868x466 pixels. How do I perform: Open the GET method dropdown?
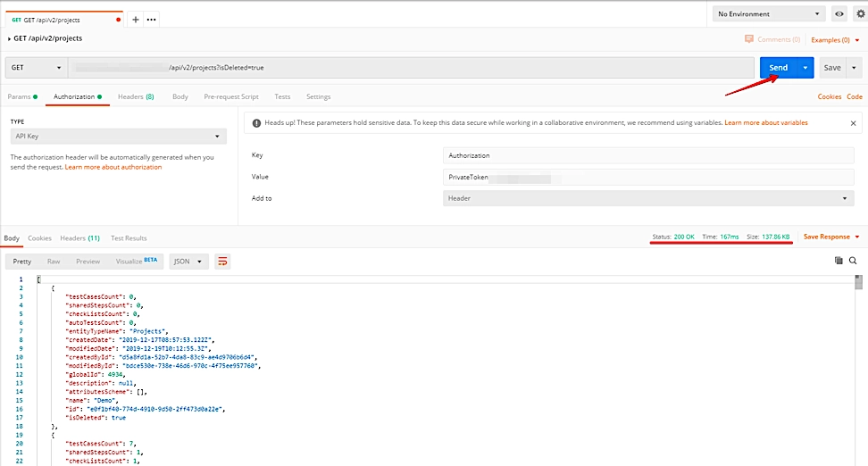pos(36,68)
